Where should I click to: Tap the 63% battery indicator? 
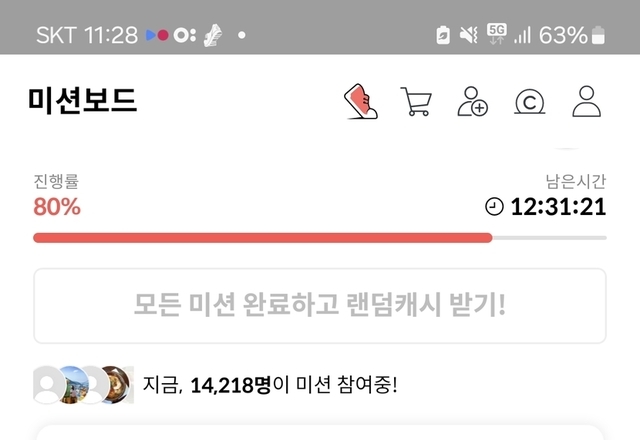pos(571,35)
